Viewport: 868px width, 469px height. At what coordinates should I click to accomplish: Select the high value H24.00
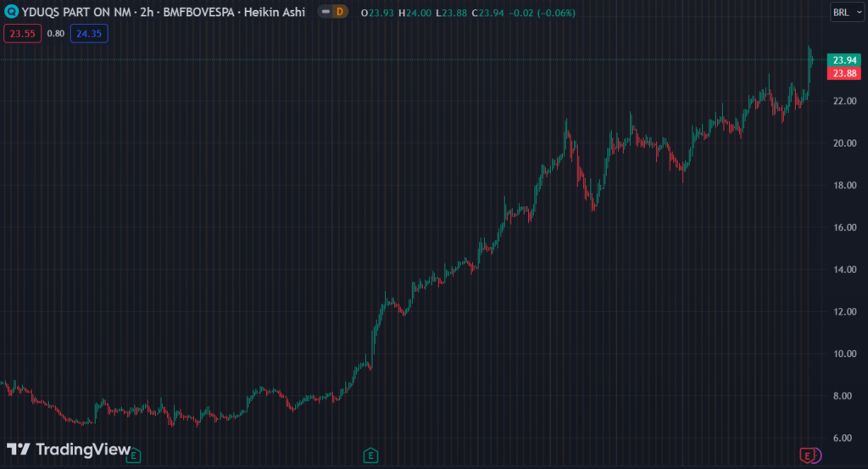415,13
